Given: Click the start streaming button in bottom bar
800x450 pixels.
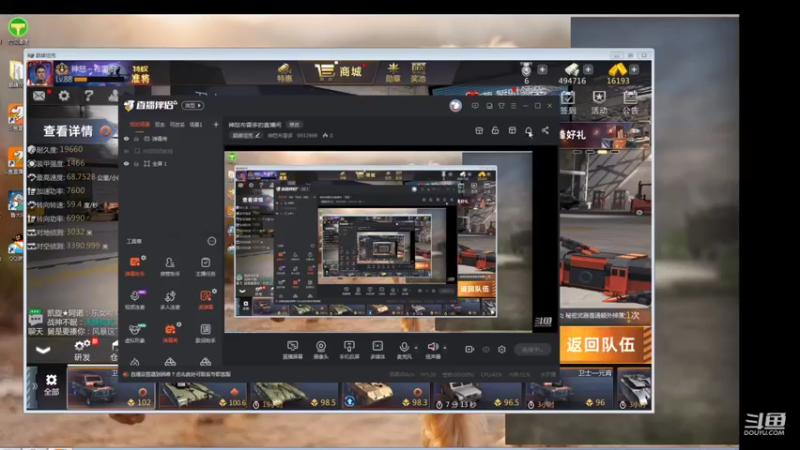Looking at the screenshot, I should (x=532, y=349).
